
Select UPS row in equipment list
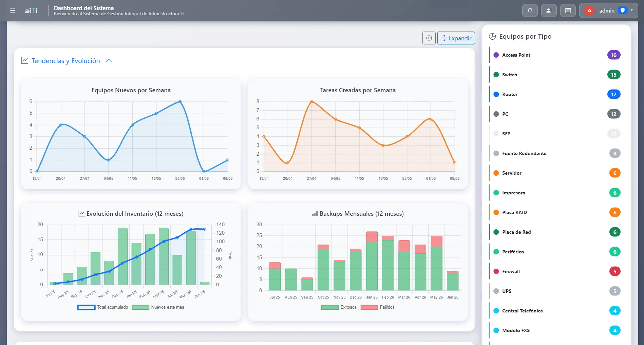[x=556, y=291]
